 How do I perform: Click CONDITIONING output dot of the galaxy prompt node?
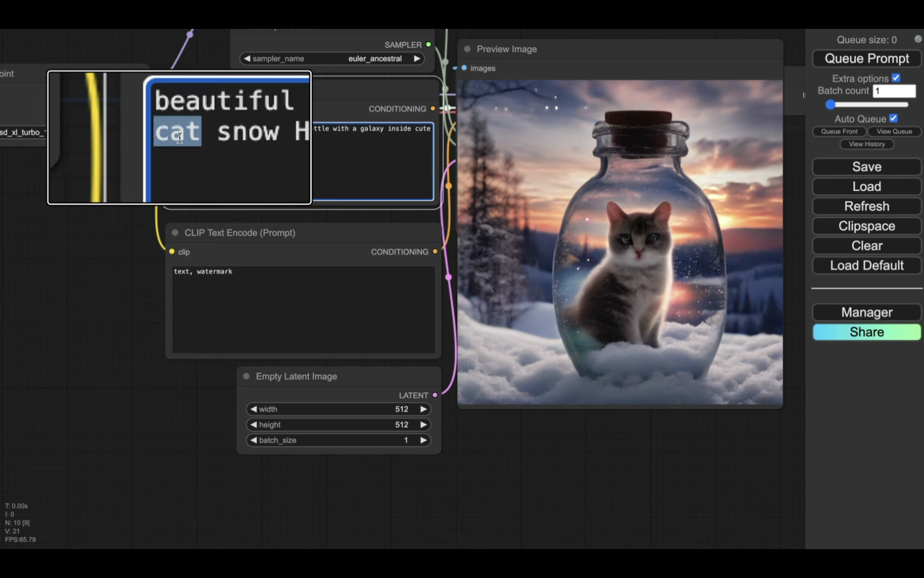[432, 109]
